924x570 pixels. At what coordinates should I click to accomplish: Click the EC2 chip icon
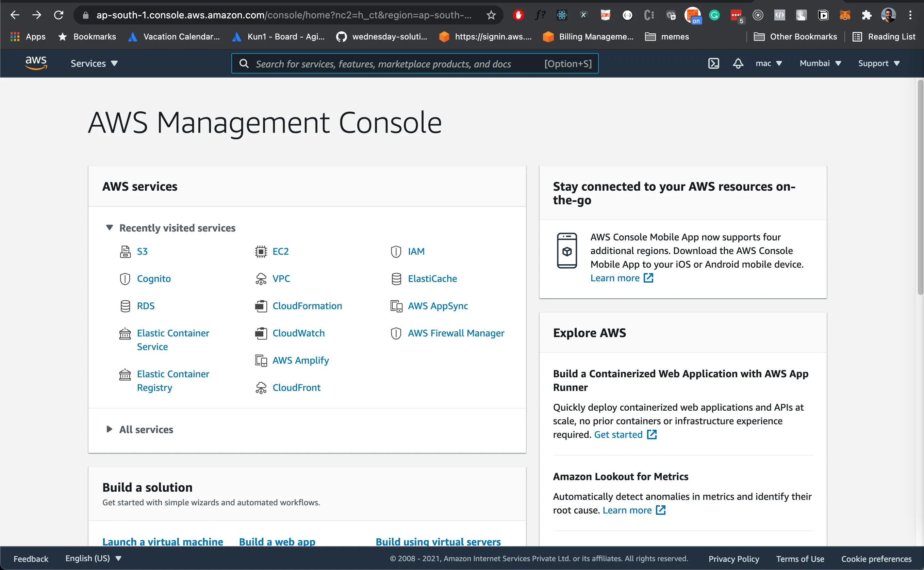click(x=261, y=251)
